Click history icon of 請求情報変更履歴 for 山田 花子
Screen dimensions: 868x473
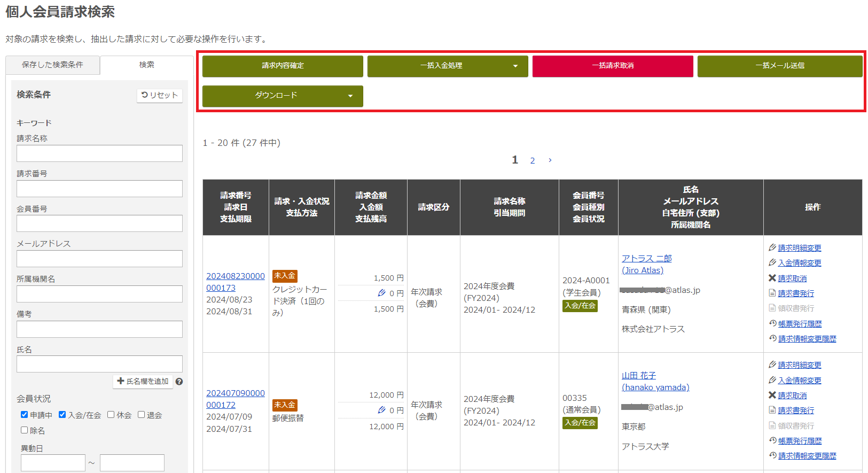[x=772, y=455]
